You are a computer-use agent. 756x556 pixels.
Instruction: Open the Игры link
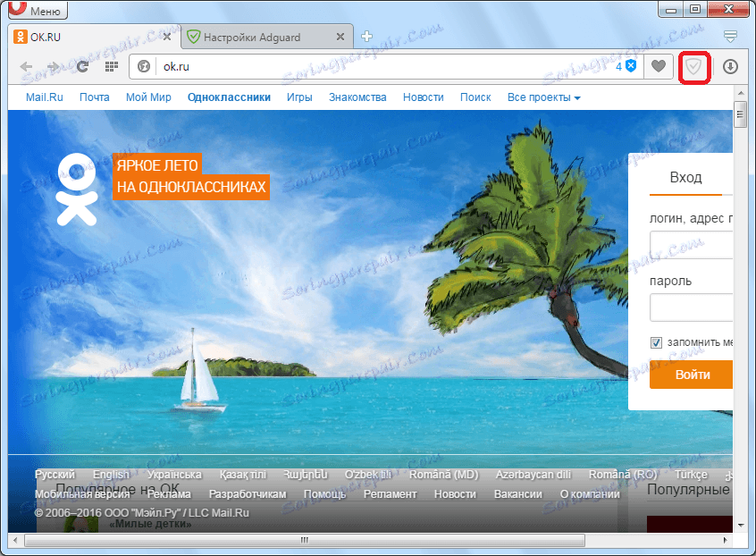tap(299, 97)
